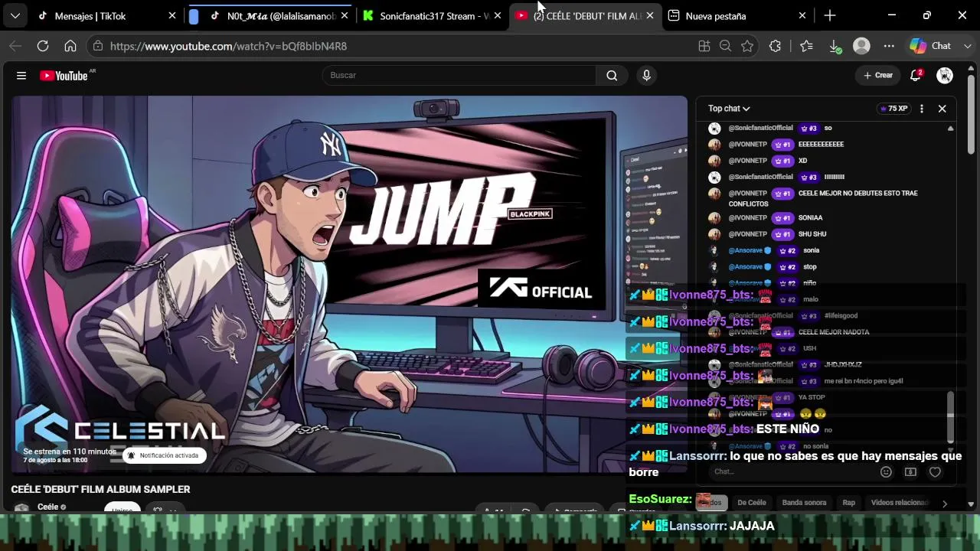Select the Banda sonora chip
The width and height of the screenshot is (980, 551).
[804, 503]
